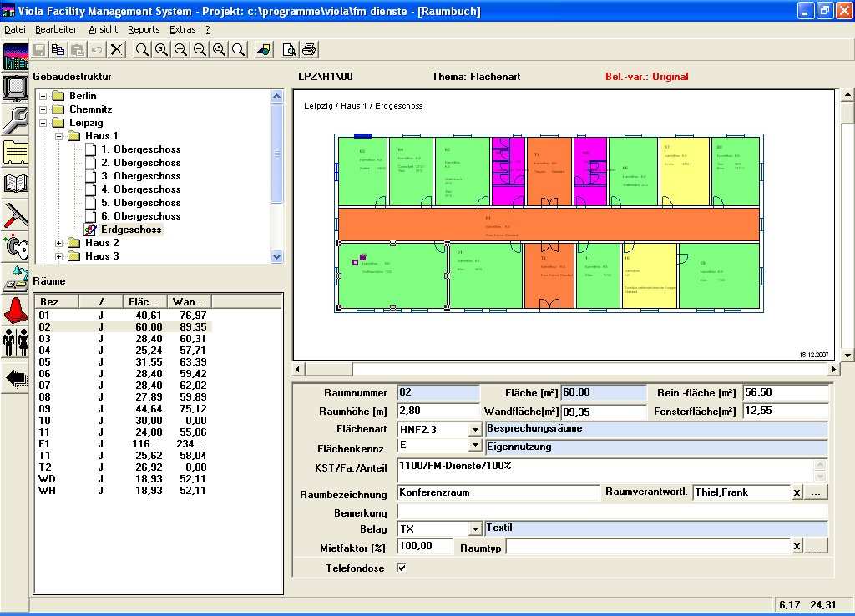Collapse the Leipzig tree node
The image size is (855, 616).
43,123
